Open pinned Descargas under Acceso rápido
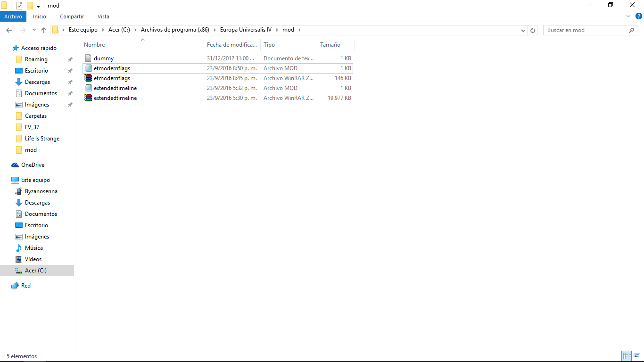Screen dimensions: 644x362 37,82
